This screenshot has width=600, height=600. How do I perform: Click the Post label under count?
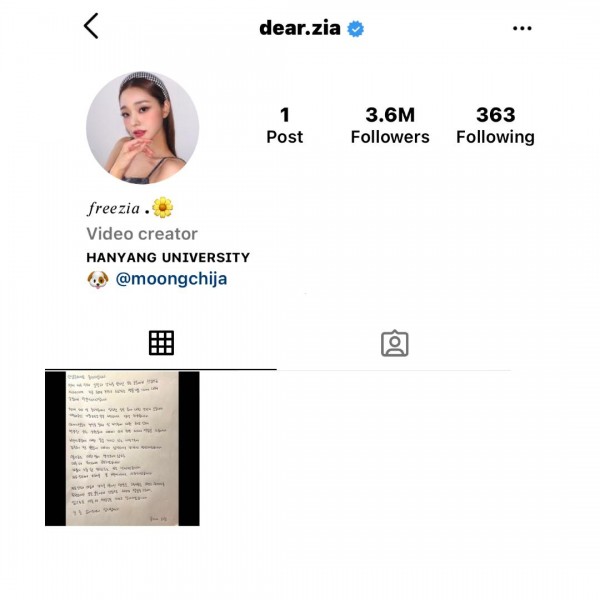(x=284, y=137)
